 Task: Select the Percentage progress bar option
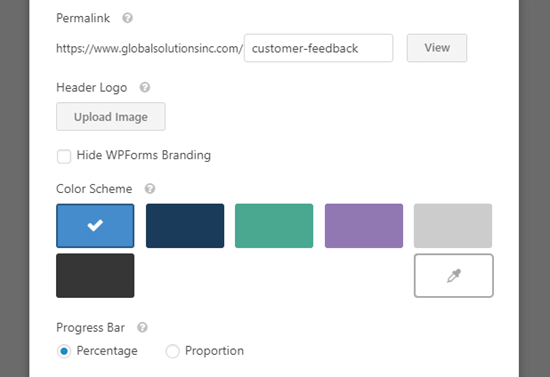pyautogui.click(x=64, y=351)
